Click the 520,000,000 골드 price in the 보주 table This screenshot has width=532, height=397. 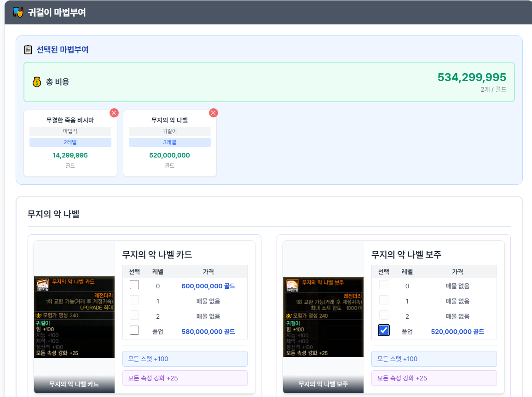[457, 332]
